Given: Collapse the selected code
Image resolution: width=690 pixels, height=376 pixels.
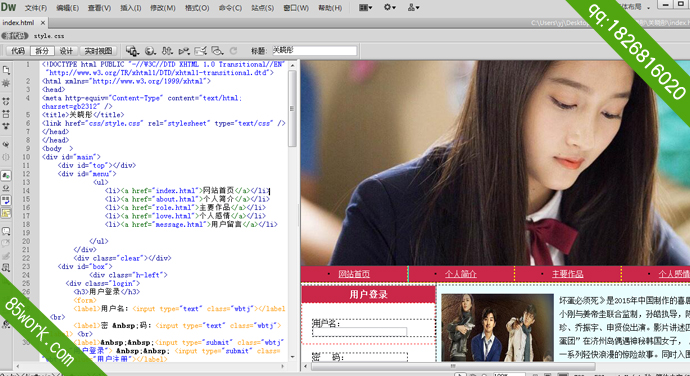Looking at the screenshot, I should point(6,114).
